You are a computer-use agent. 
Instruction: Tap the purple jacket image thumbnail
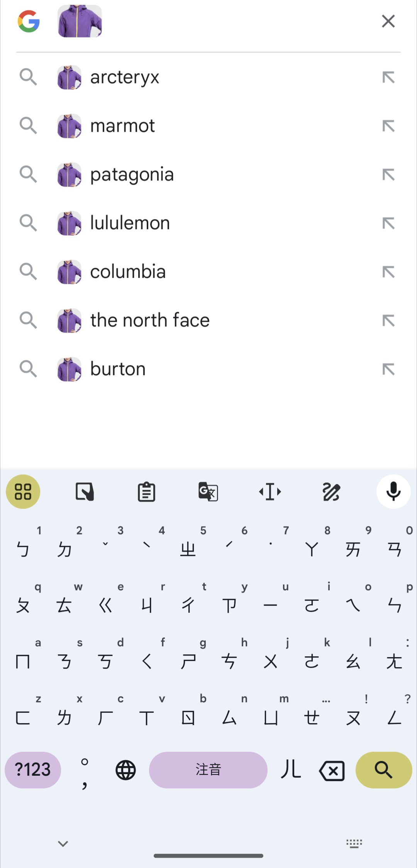(80, 21)
